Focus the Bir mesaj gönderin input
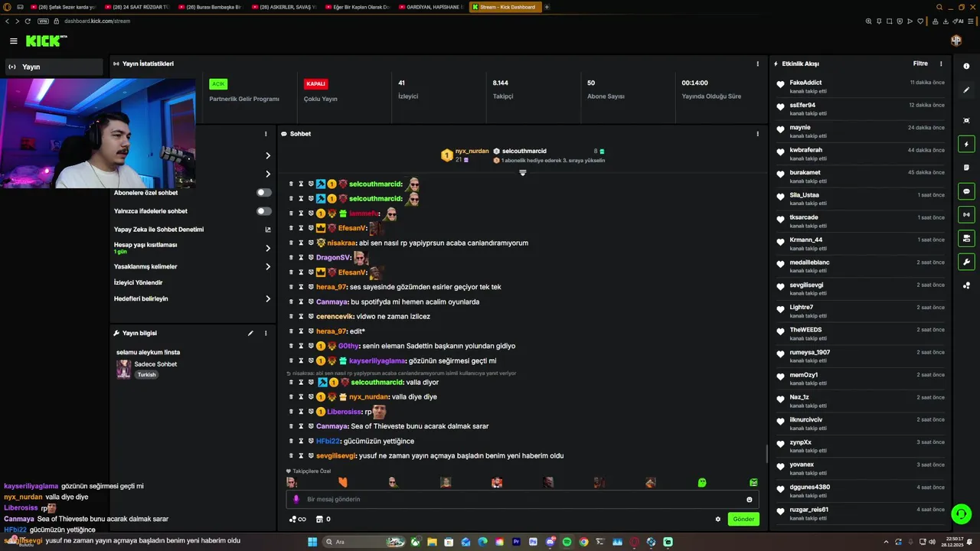Image resolution: width=980 pixels, height=551 pixels. [x=522, y=499]
